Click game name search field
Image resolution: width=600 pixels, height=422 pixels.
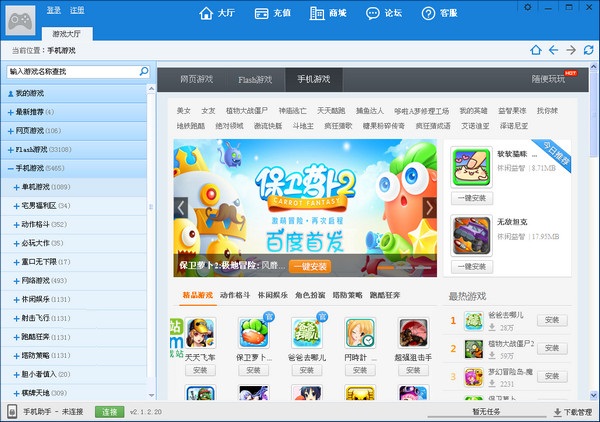(x=78, y=72)
